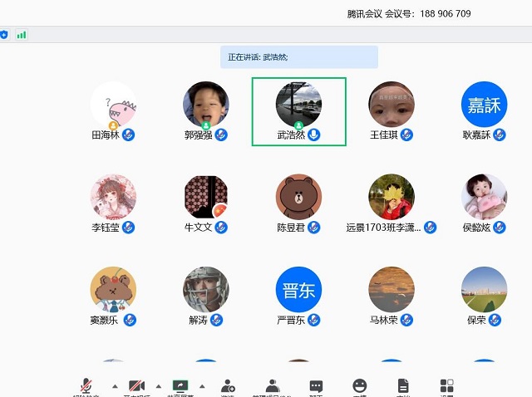Click the microphone icon next to 侯懿炫
Screen dimensions: 532x397
500,228
